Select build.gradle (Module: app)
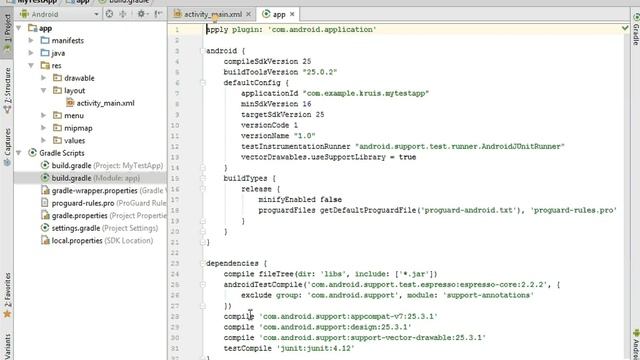 coord(91,178)
